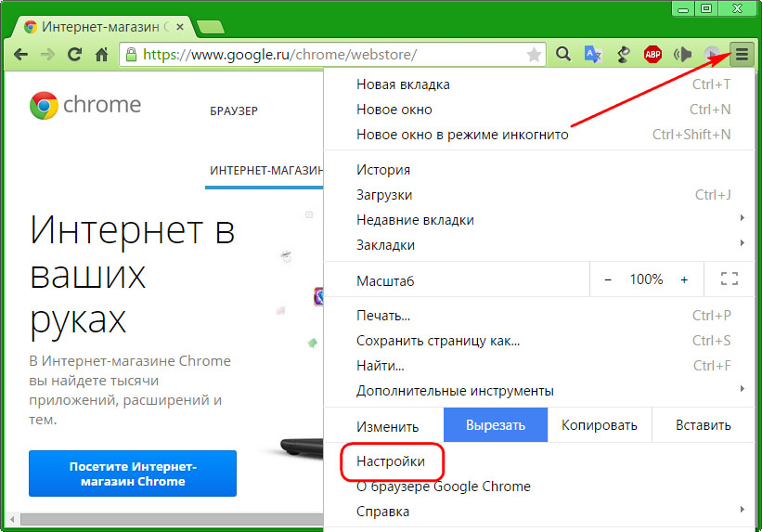Open the ABP Adblock Plus icon
The height and width of the screenshot is (532, 762).
[x=652, y=54]
